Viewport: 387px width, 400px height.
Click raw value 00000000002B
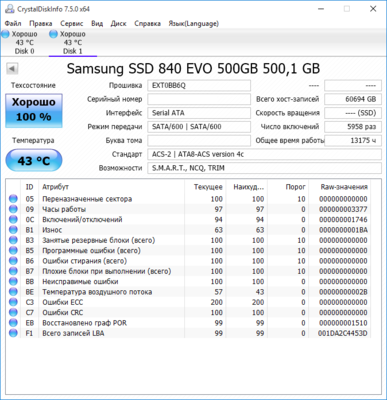[343, 292]
